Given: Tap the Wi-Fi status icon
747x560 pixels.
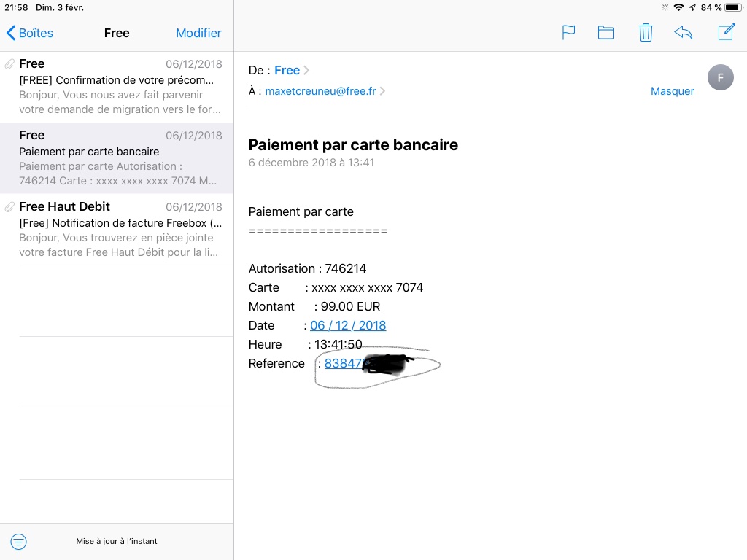Looking at the screenshot, I should pyautogui.click(x=679, y=7).
